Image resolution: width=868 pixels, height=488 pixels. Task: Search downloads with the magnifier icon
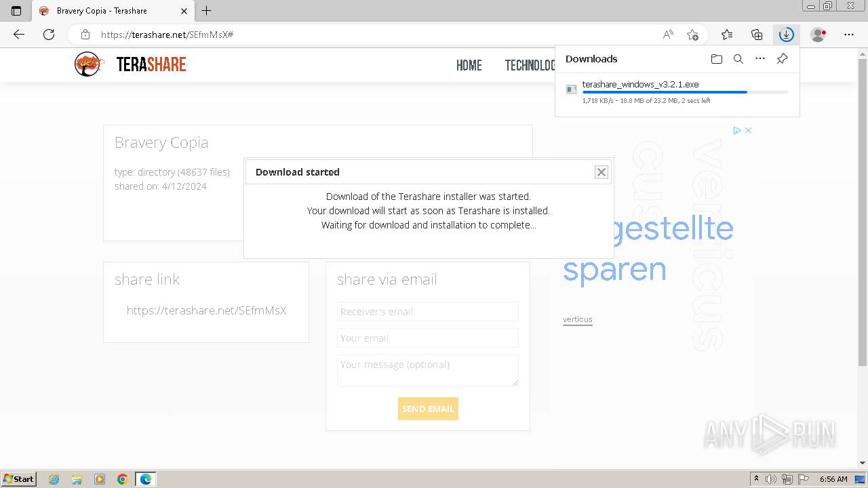pyautogui.click(x=738, y=59)
